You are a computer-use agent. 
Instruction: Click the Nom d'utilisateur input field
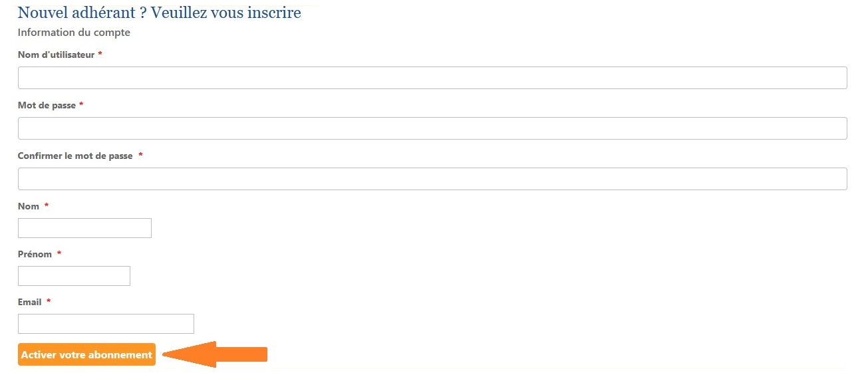click(x=432, y=78)
